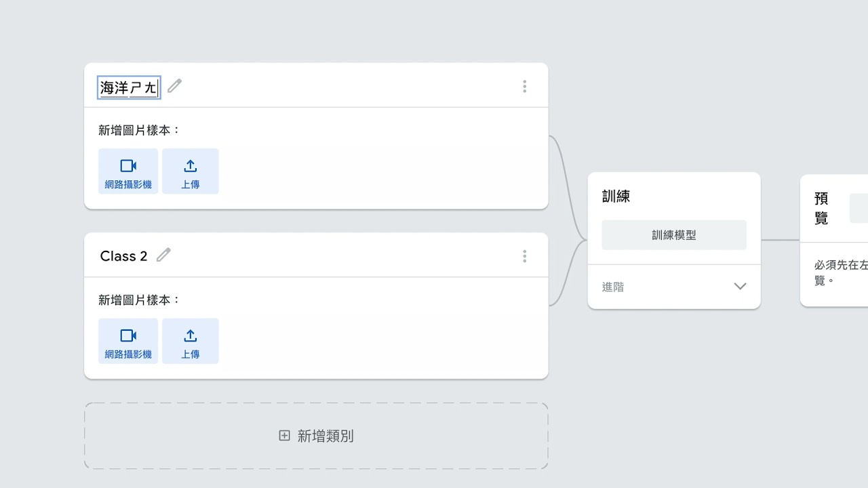Click the 新增圖片樣本 label in the 海洋 card
Image resolution: width=868 pixels, height=488 pixels.
140,130
